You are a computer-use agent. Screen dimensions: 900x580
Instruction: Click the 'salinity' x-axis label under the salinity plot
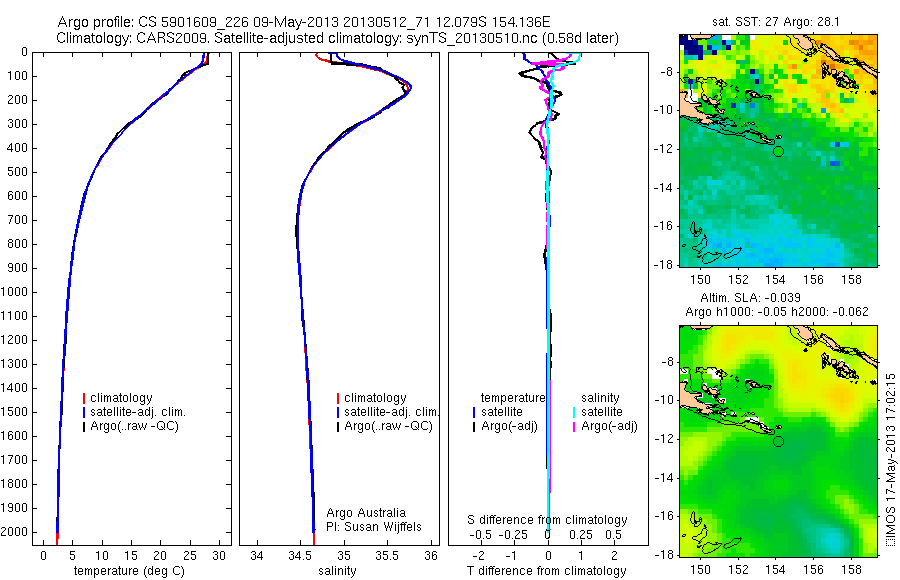337,571
